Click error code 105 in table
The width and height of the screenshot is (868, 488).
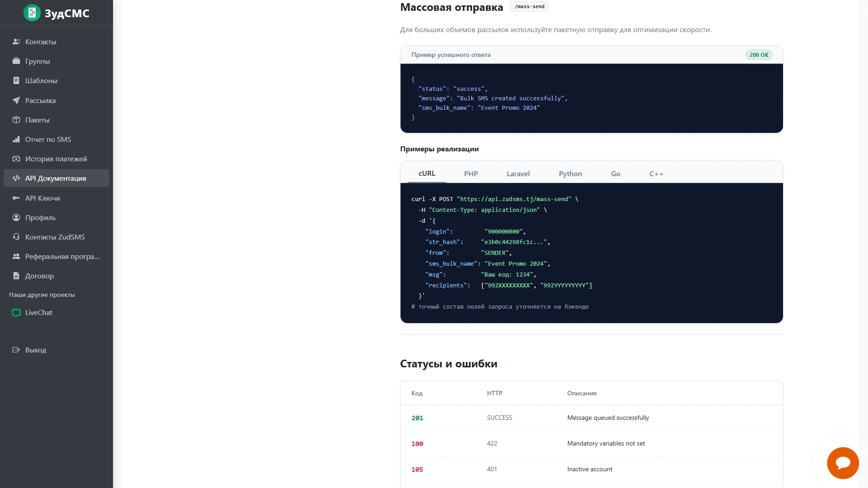point(417,469)
